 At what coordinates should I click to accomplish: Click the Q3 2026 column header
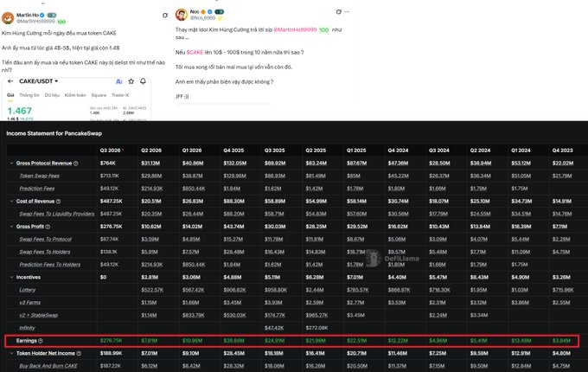[111, 151]
